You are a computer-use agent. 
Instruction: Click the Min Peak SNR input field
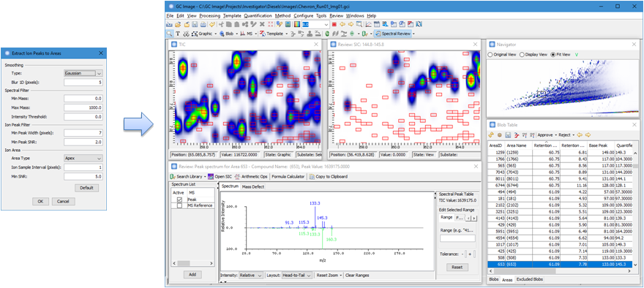(x=83, y=142)
